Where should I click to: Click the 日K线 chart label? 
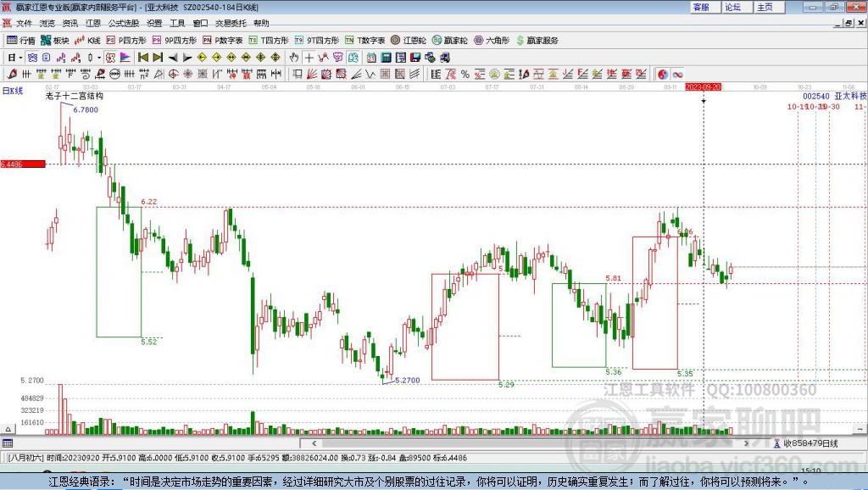tap(13, 91)
